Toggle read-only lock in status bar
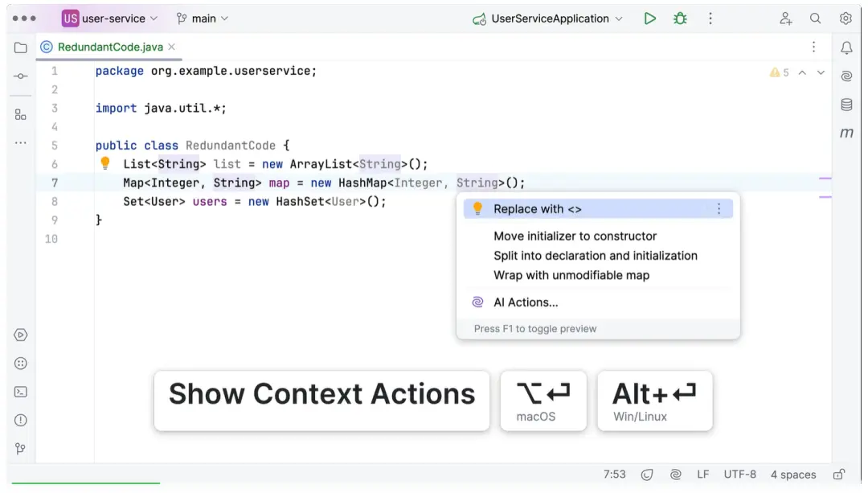 [839, 475]
